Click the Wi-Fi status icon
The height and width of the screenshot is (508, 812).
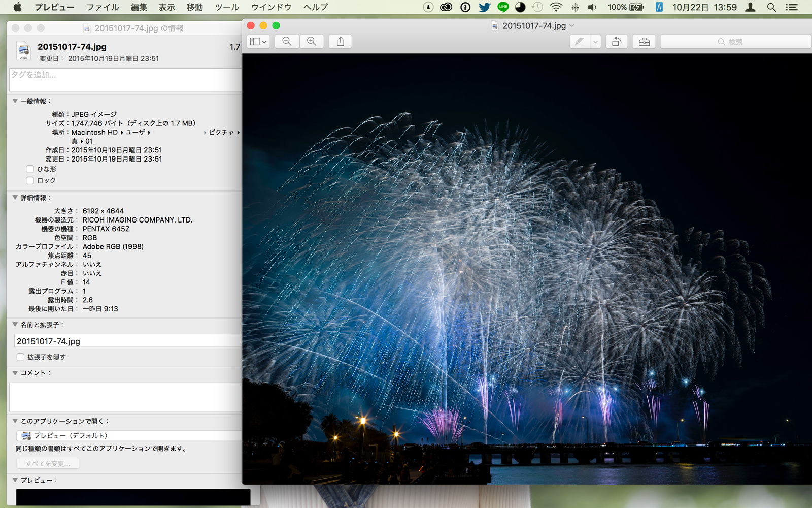pos(556,7)
